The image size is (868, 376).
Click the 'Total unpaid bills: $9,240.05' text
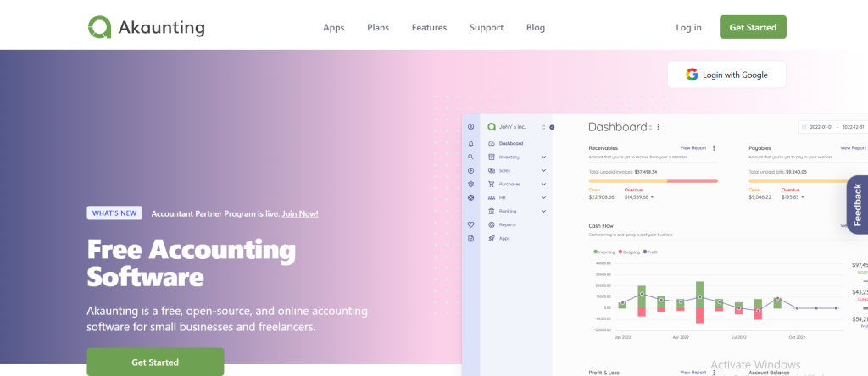(x=777, y=172)
